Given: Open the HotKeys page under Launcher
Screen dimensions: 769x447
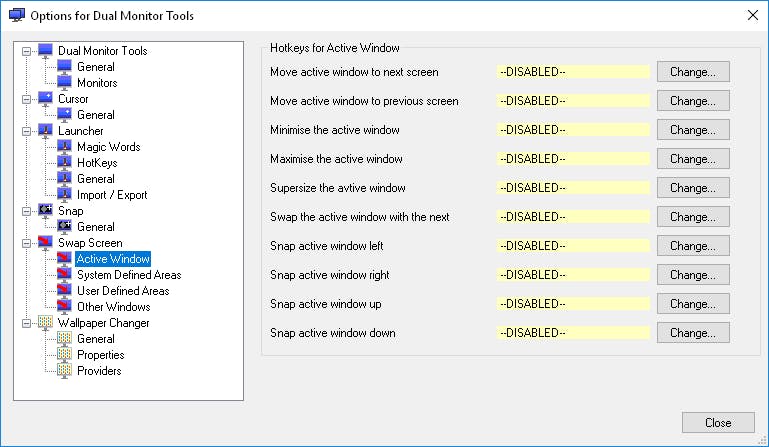Looking at the screenshot, I should (97, 163).
